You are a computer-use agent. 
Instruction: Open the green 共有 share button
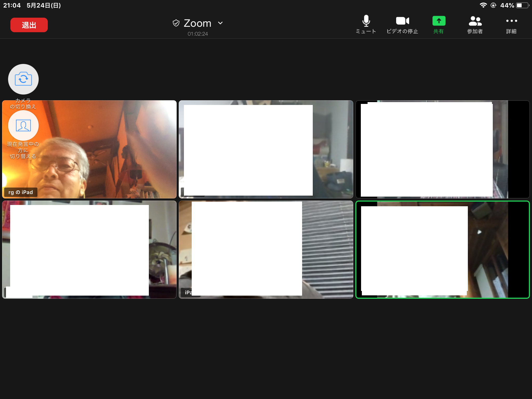(x=439, y=24)
